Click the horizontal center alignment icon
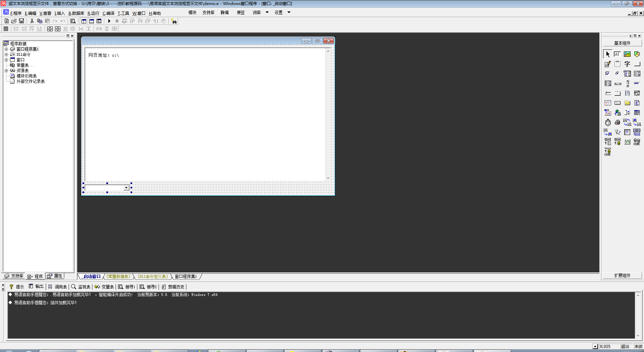644x352 pixels. click(50, 29)
